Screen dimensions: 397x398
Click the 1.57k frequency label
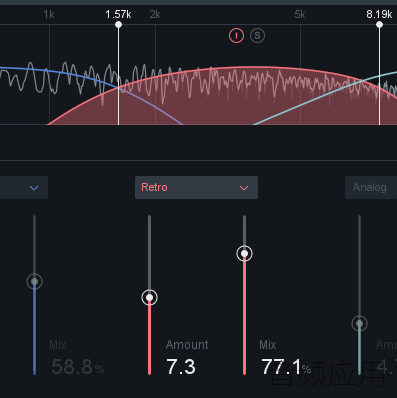tap(118, 14)
